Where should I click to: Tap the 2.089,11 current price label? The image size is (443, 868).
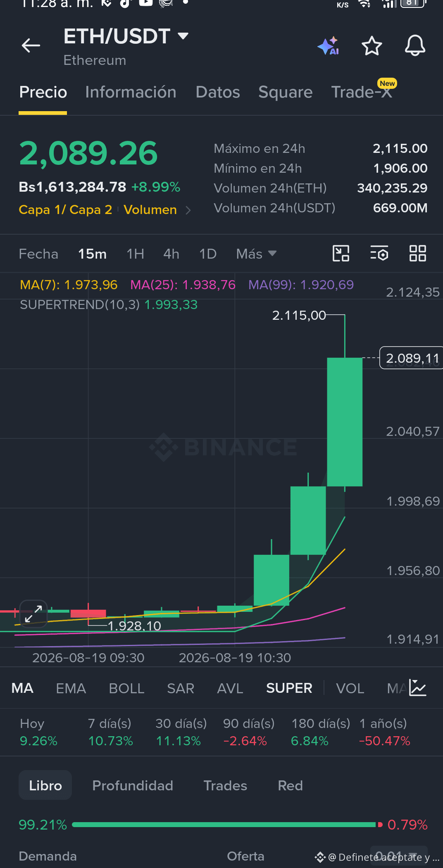pos(411,358)
